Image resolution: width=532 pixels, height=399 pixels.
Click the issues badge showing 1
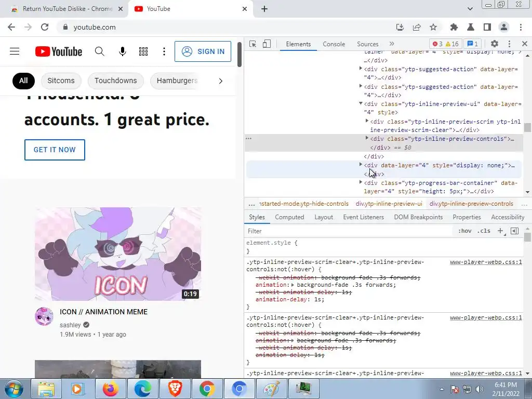[x=473, y=44]
